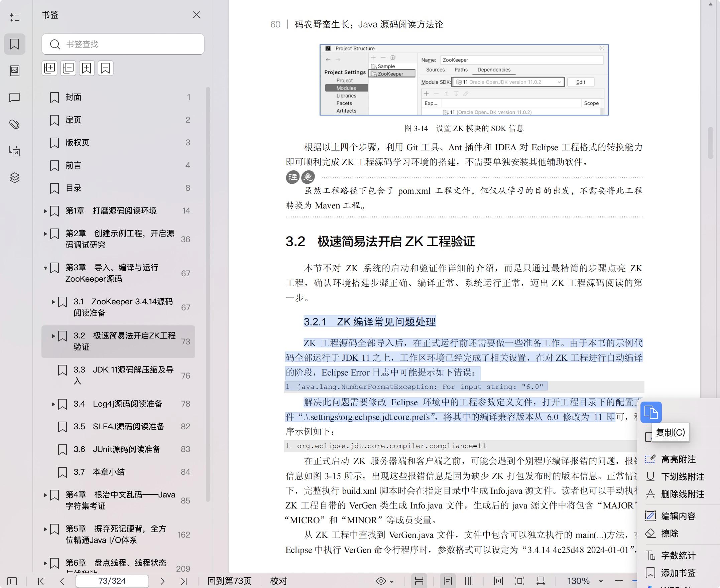Expand the 3.2 极速简易法 bookmark
The image size is (720, 588).
[53, 336]
